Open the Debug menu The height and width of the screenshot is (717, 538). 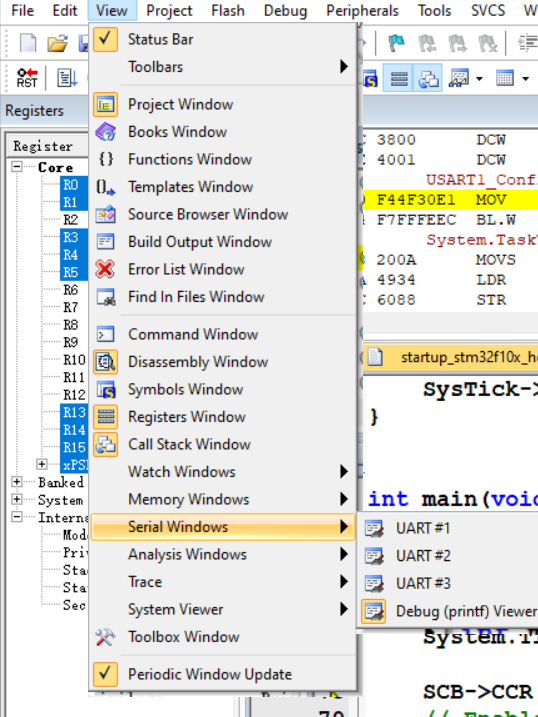(285, 10)
